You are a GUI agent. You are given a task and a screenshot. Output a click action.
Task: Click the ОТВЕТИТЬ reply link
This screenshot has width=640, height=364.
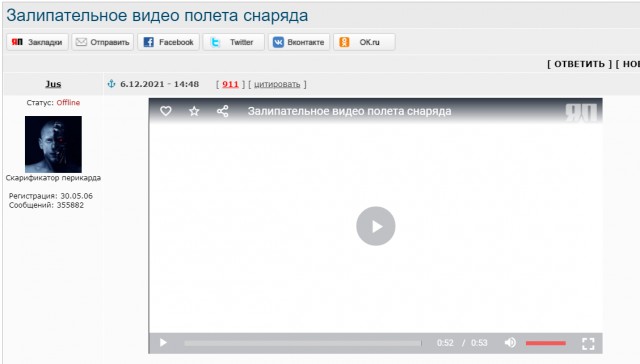tap(579, 64)
